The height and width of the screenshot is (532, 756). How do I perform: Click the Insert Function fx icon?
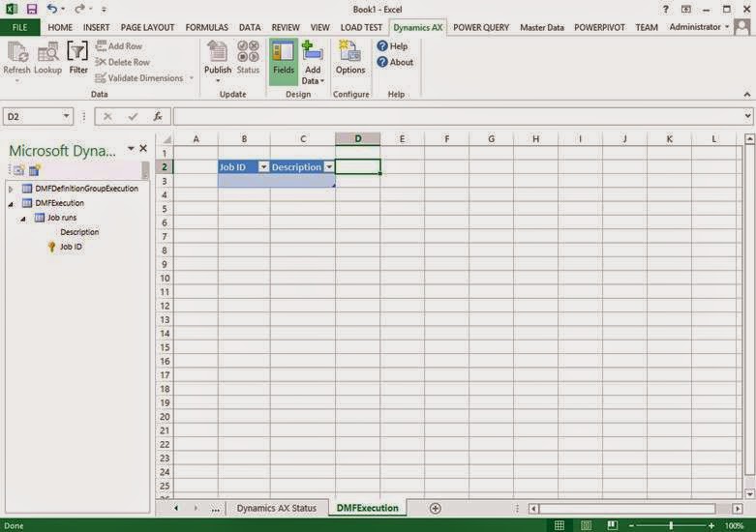point(158,116)
